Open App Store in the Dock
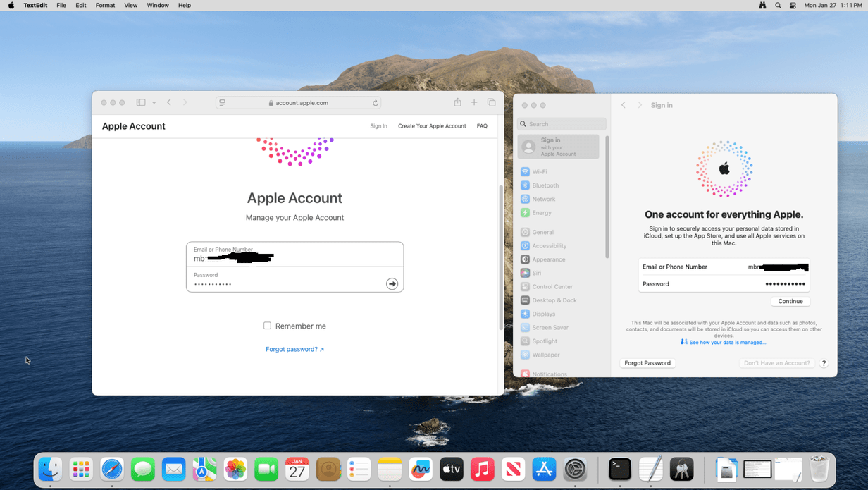Viewport: 868px width, 490px height. [x=545, y=469]
